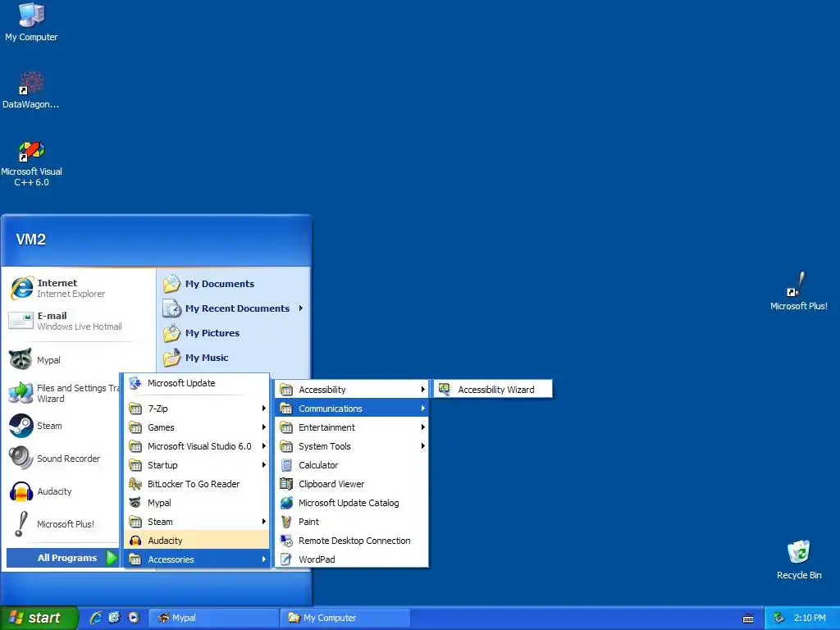This screenshot has height=630, width=840.
Task: Launch Accessibility Wizard
Action: [x=493, y=390]
